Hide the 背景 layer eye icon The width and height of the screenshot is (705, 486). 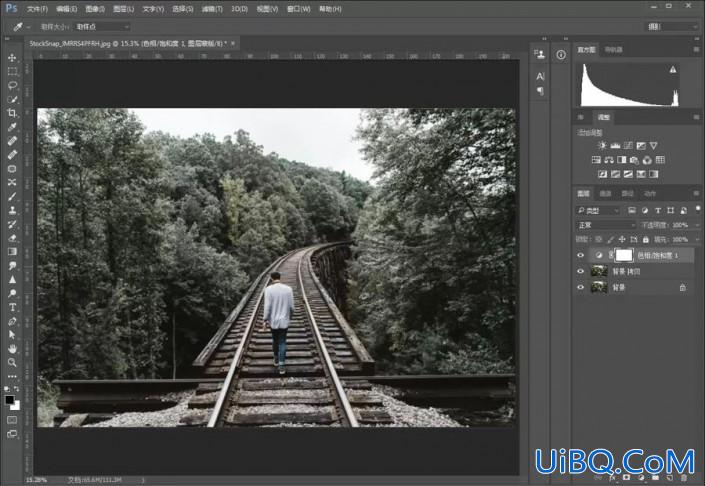pyautogui.click(x=580, y=287)
